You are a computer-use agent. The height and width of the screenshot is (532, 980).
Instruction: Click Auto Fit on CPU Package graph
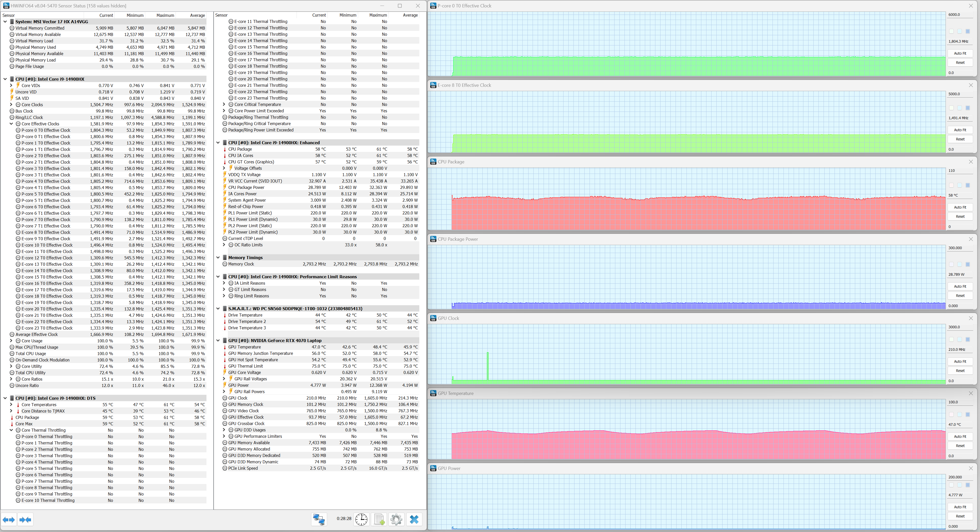[960, 207]
